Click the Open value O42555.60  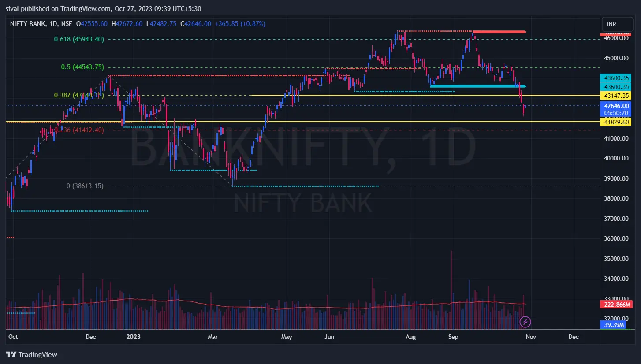click(x=92, y=24)
